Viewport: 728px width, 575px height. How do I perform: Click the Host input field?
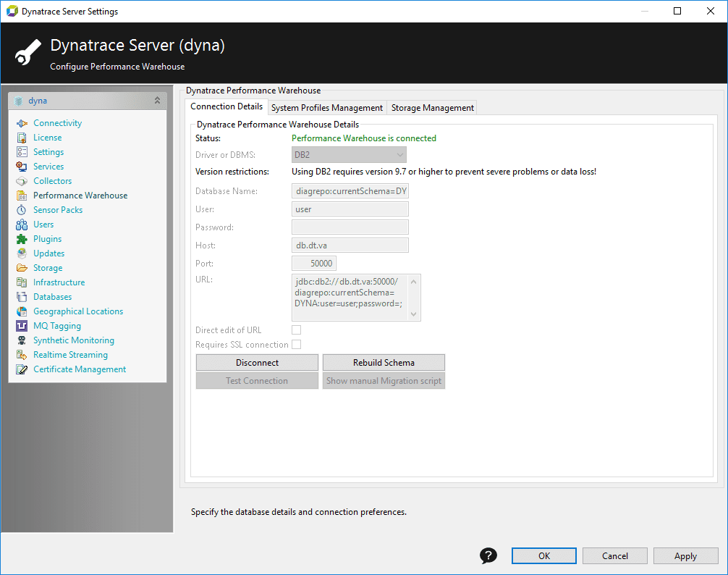click(350, 245)
